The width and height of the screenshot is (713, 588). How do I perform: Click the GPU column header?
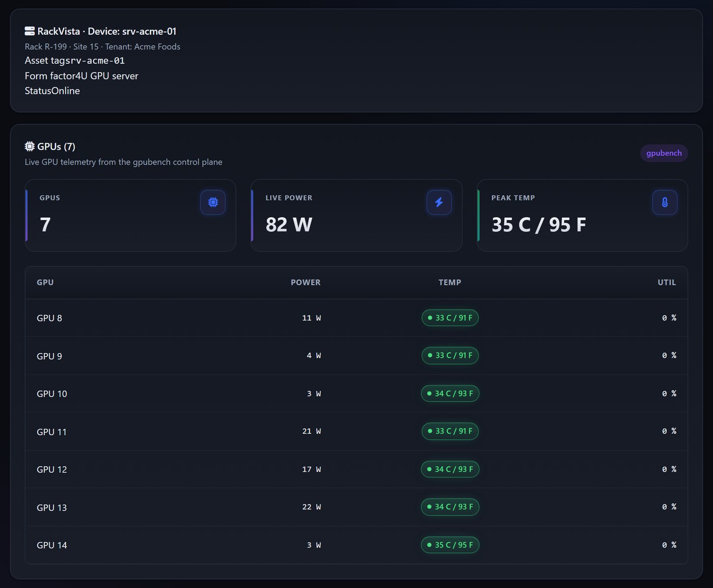[x=45, y=282]
